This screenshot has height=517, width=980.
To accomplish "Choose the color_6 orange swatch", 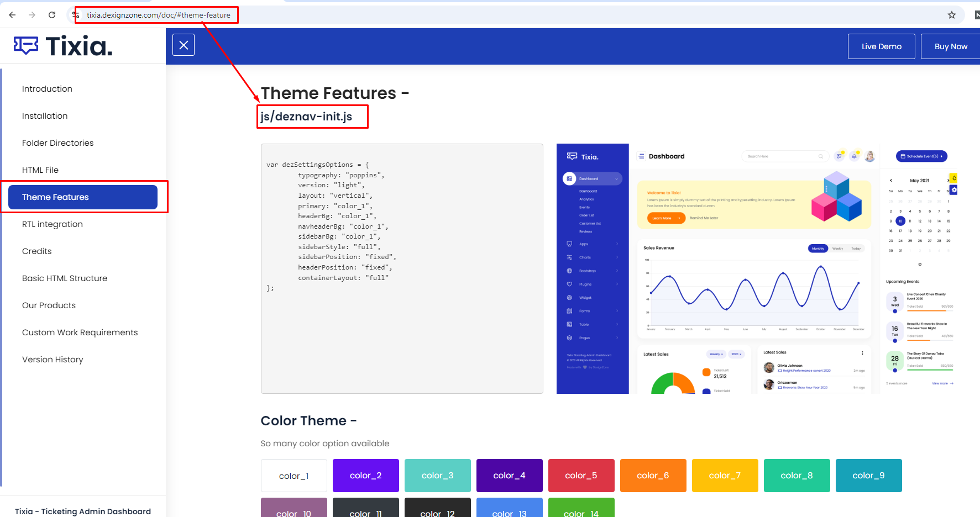I will (653, 476).
